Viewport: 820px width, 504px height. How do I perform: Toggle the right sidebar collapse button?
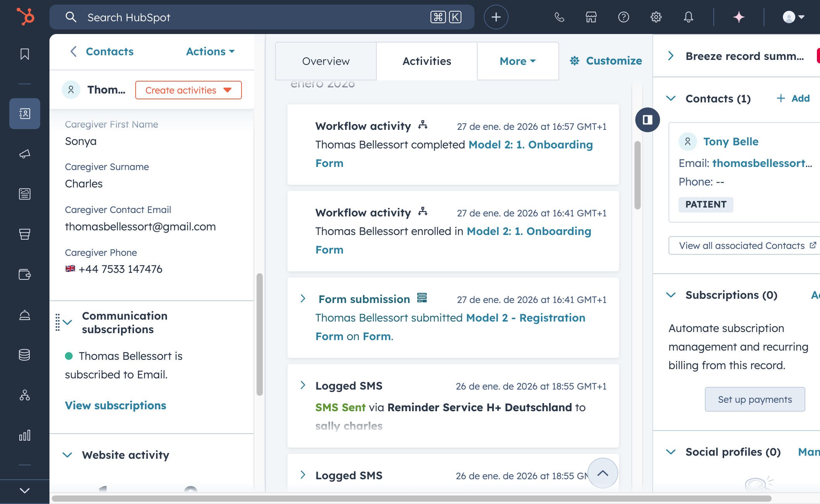click(648, 120)
